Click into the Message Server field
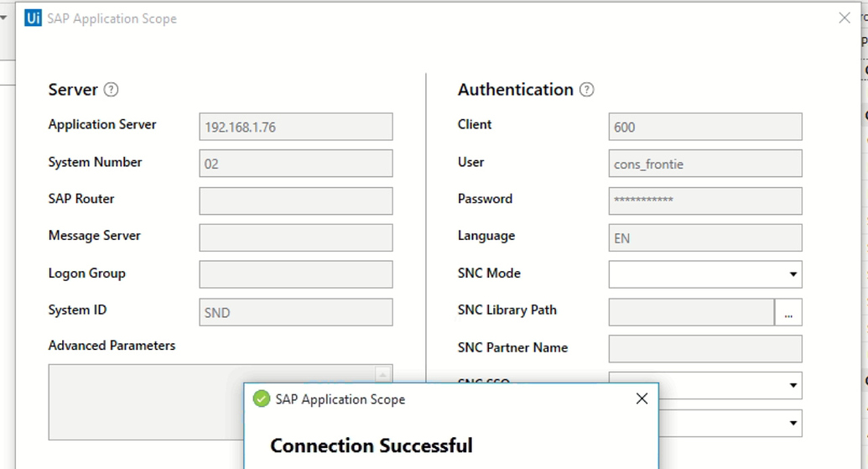 tap(296, 237)
